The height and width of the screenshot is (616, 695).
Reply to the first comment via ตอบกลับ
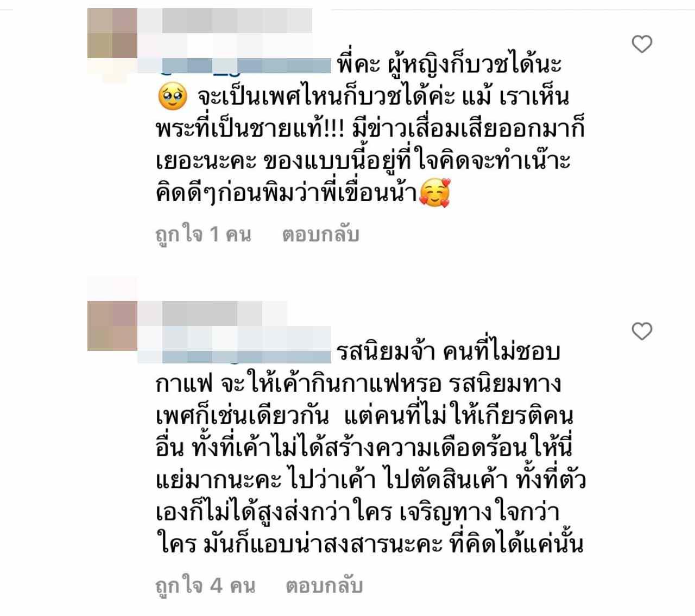coord(320,235)
